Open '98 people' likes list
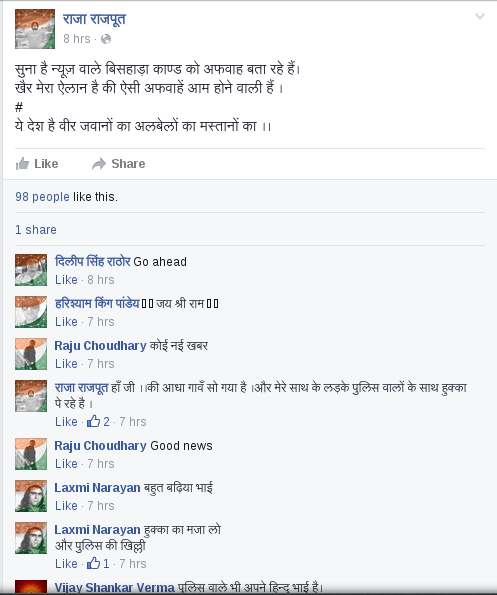This screenshot has height=595, width=497. click(42, 197)
